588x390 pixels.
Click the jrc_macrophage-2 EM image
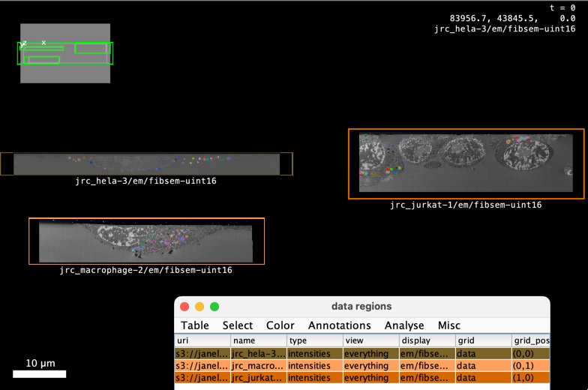tap(146, 241)
